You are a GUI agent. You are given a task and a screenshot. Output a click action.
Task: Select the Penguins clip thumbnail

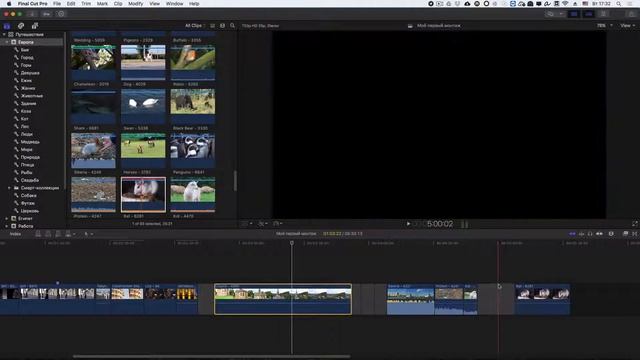point(193,150)
